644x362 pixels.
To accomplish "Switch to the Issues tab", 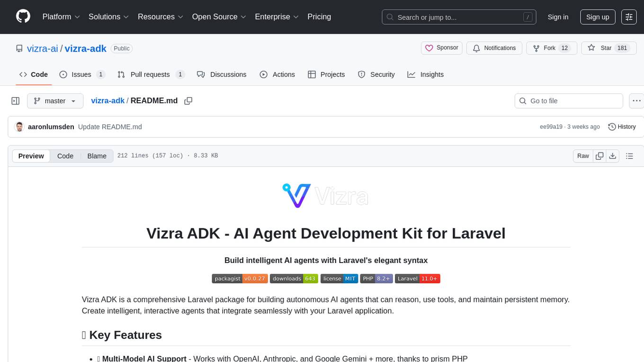I will pos(82,74).
